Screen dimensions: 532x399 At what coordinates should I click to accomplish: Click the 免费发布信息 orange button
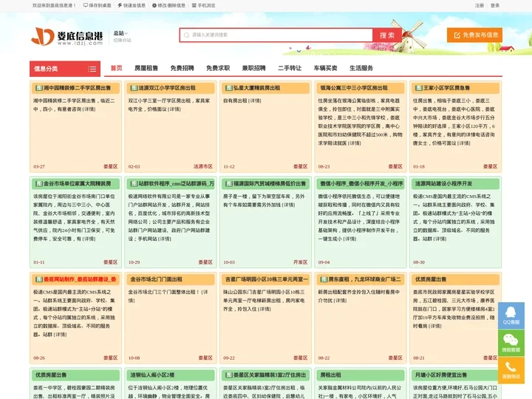pos(474,35)
